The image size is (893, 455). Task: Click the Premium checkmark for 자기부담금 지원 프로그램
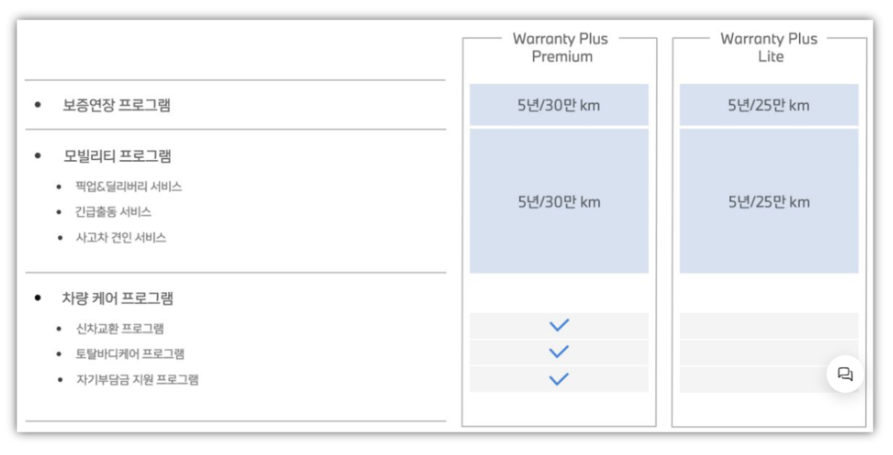(x=559, y=379)
